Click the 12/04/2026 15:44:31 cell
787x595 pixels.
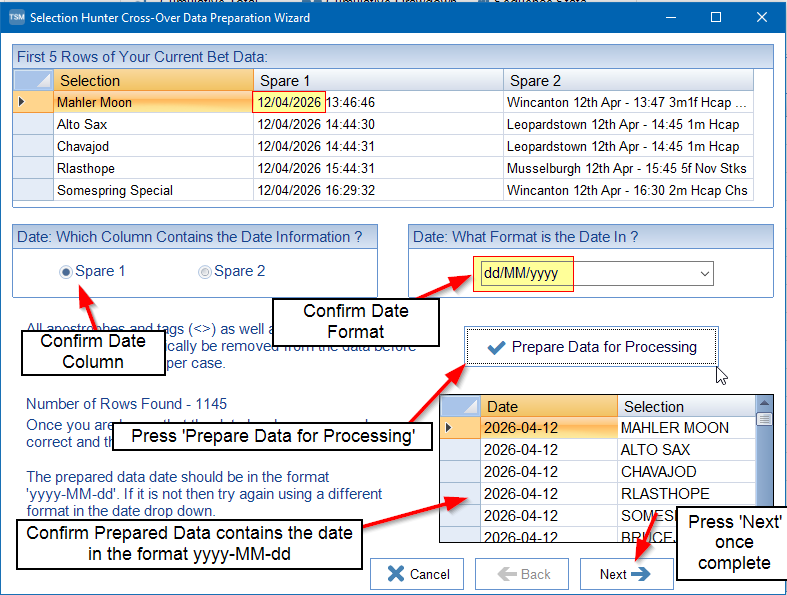(x=378, y=168)
